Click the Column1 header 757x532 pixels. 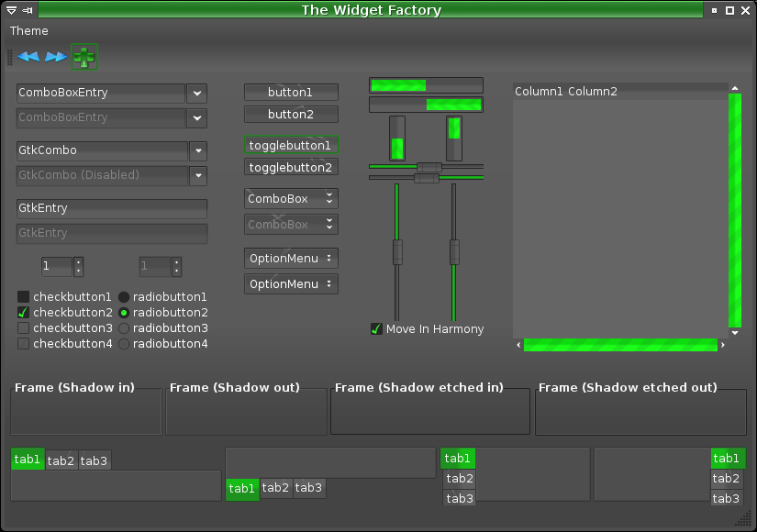click(539, 91)
